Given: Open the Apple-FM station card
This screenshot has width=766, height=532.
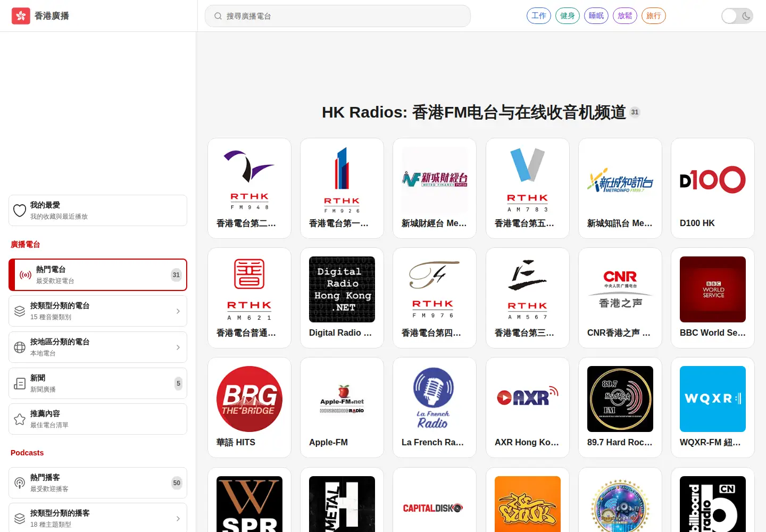Looking at the screenshot, I should click(342, 408).
